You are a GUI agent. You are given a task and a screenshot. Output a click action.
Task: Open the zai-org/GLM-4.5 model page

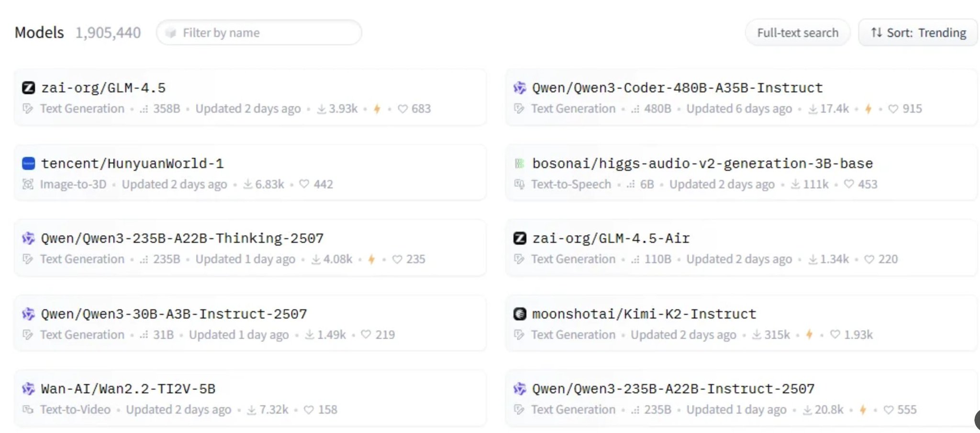click(x=103, y=88)
